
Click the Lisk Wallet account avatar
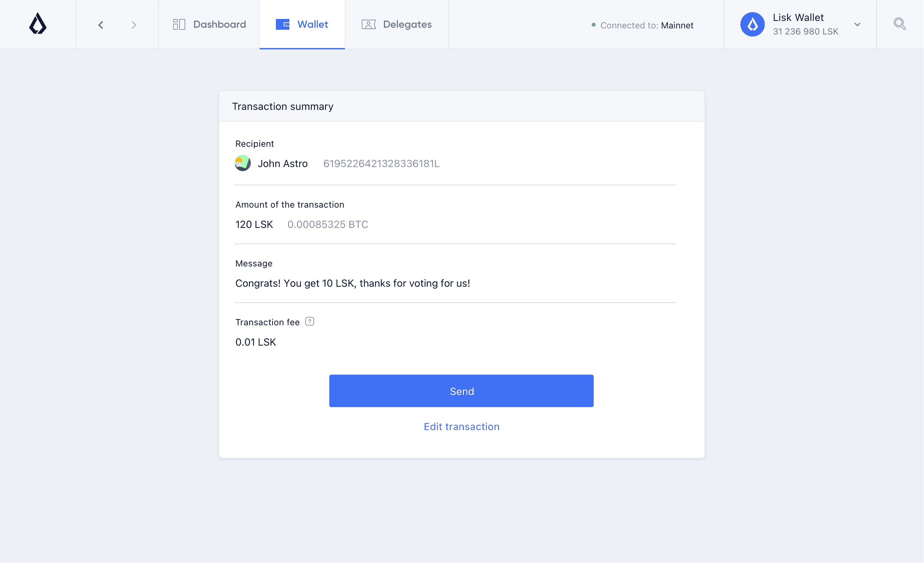pos(752,24)
